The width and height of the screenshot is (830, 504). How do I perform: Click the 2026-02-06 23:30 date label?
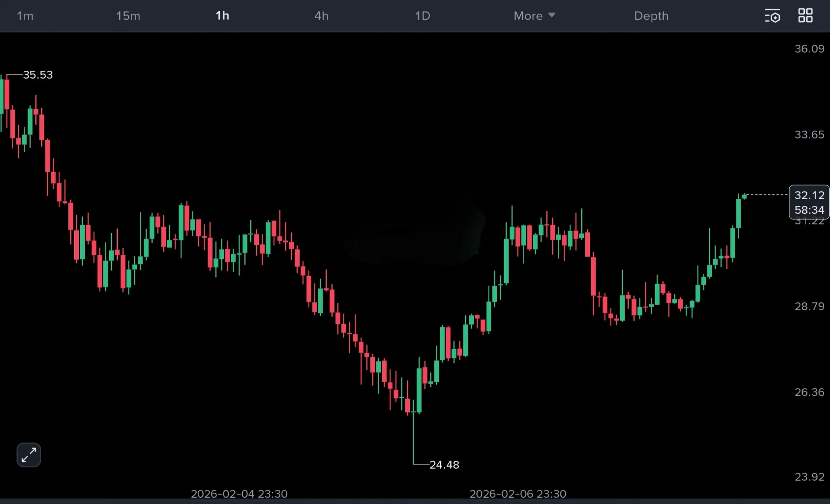coord(518,494)
